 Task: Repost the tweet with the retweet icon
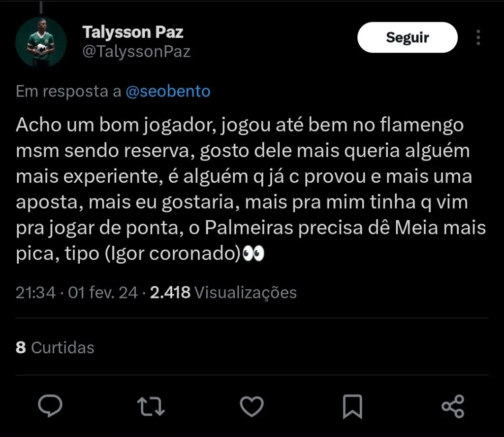coord(151,406)
